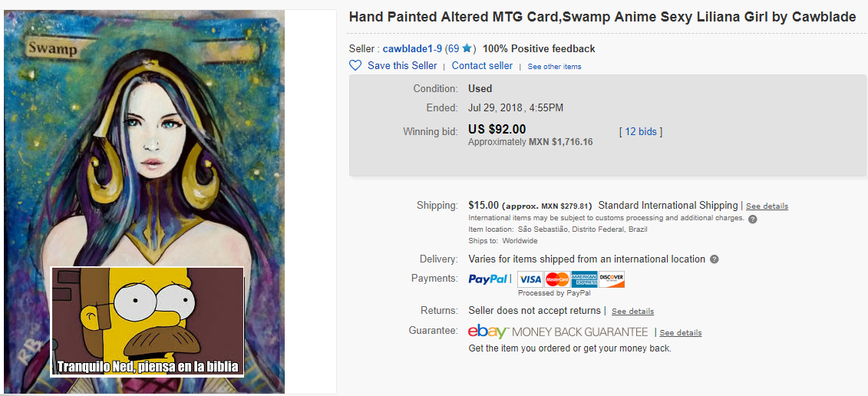
Task: Open See details for Returns
Action: coord(632,312)
